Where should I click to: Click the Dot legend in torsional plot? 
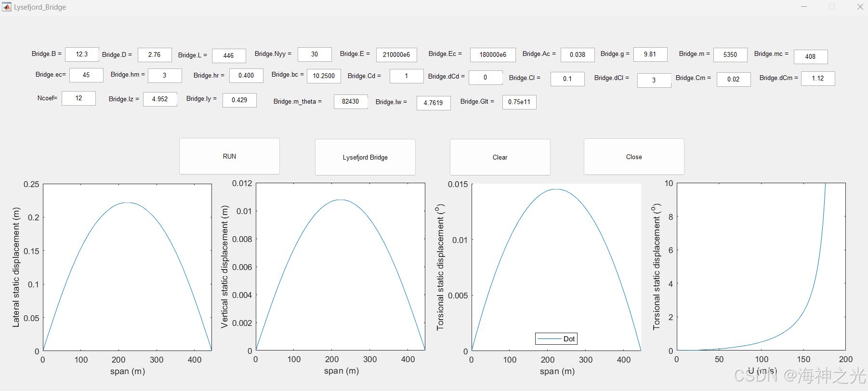point(556,338)
